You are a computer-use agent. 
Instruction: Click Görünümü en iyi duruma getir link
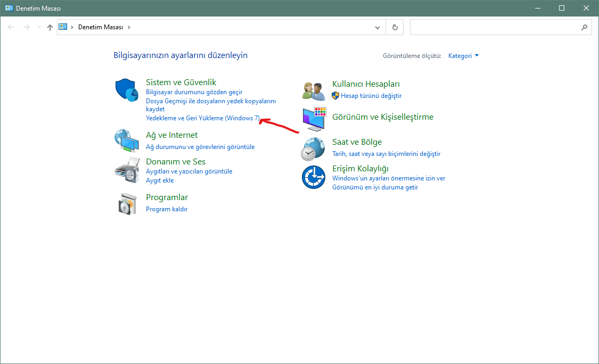[375, 187]
